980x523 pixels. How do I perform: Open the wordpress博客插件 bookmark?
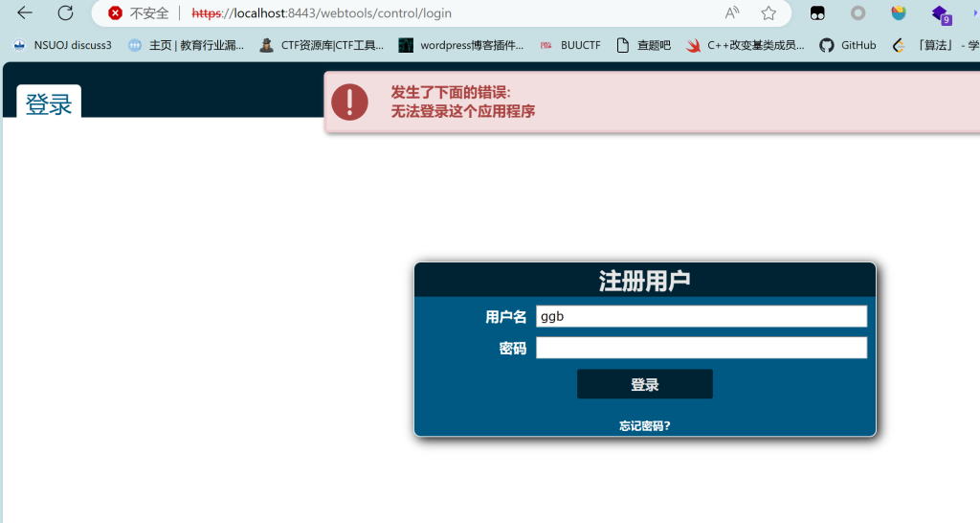(461, 45)
